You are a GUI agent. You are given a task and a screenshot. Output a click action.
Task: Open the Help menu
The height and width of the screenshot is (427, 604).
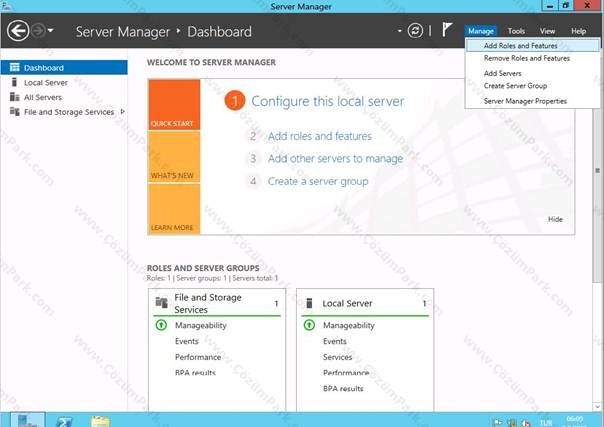(x=578, y=31)
